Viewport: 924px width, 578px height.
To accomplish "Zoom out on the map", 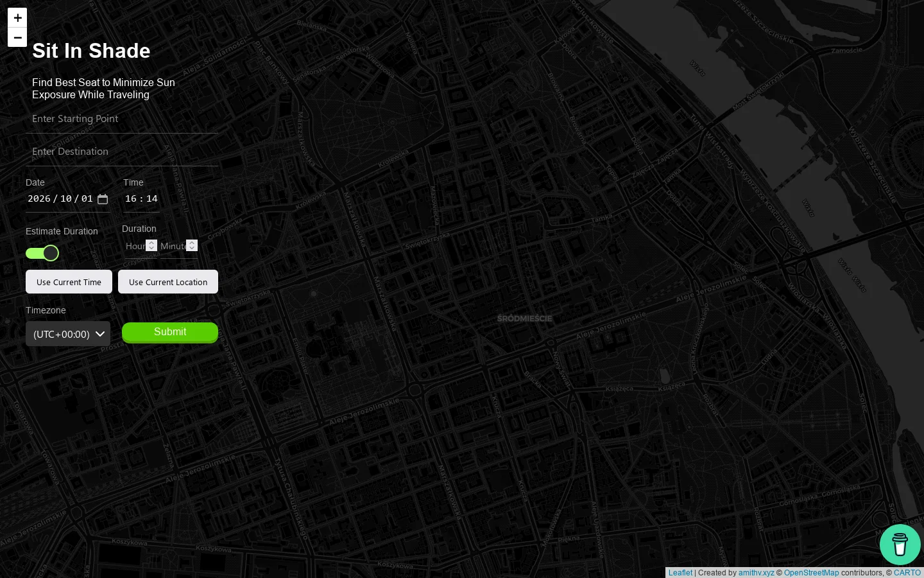I will [17, 37].
